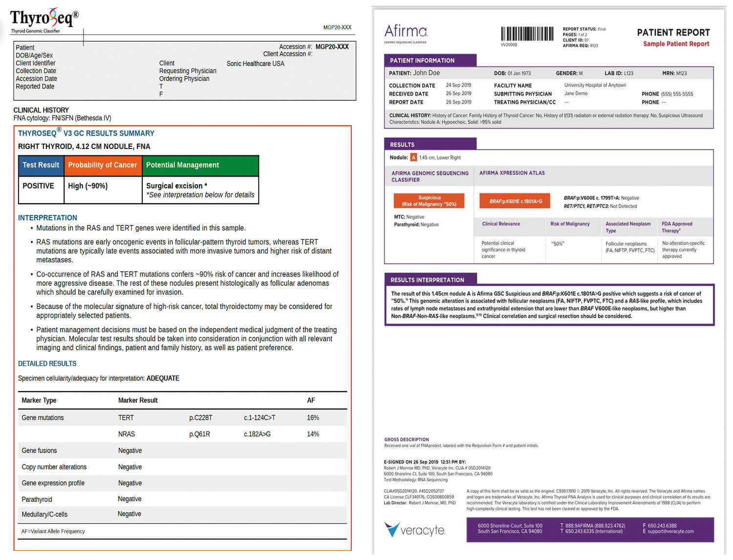Click the red Sample Patient Report text

(x=676, y=44)
